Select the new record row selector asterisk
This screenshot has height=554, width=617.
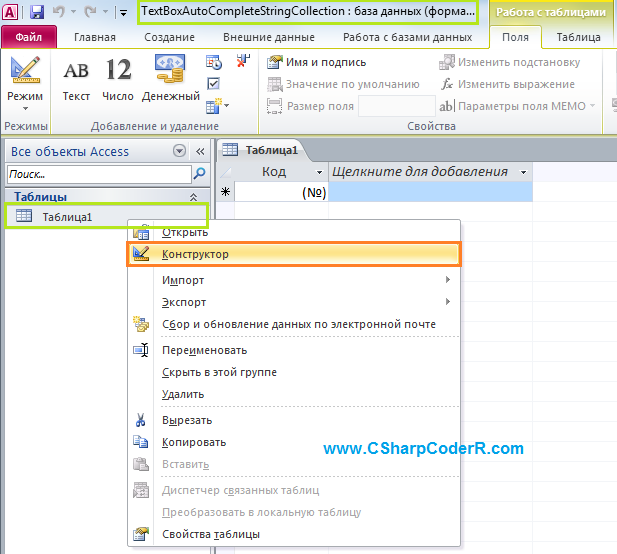pos(225,192)
